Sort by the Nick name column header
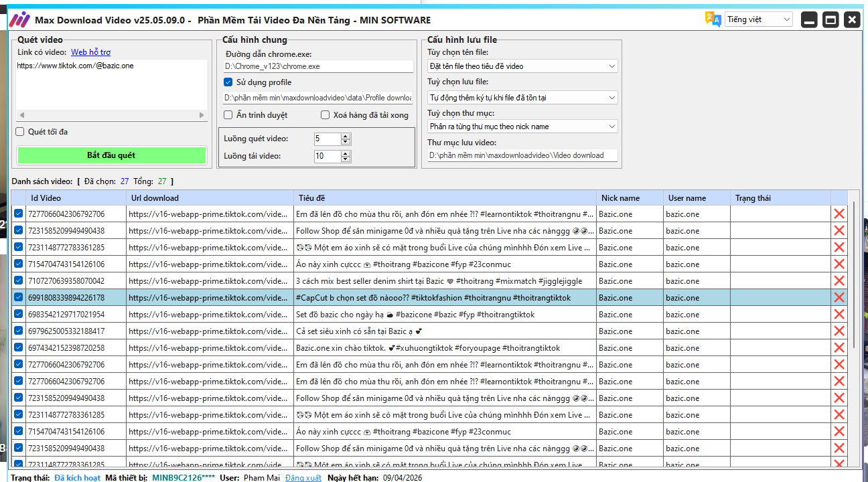The image size is (868, 482). [x=630, y=198]
